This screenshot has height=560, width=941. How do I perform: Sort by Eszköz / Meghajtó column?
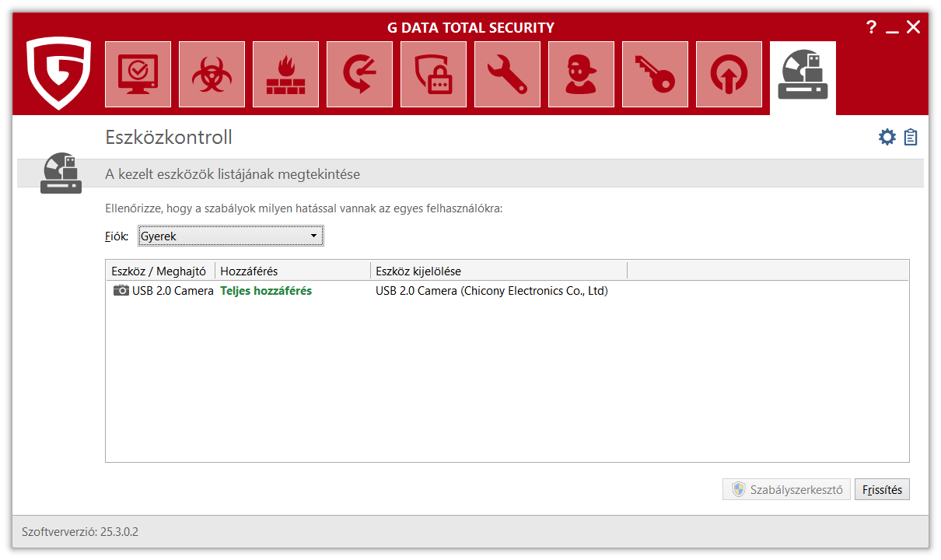tap(160, 271)
